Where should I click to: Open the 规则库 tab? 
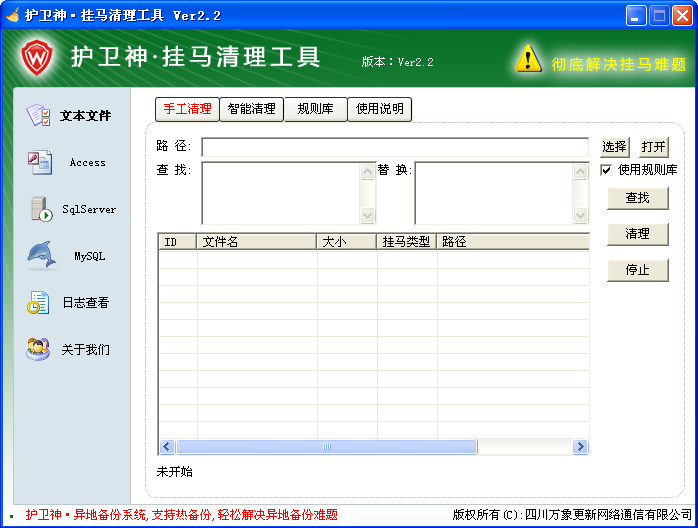coord(315,109)
